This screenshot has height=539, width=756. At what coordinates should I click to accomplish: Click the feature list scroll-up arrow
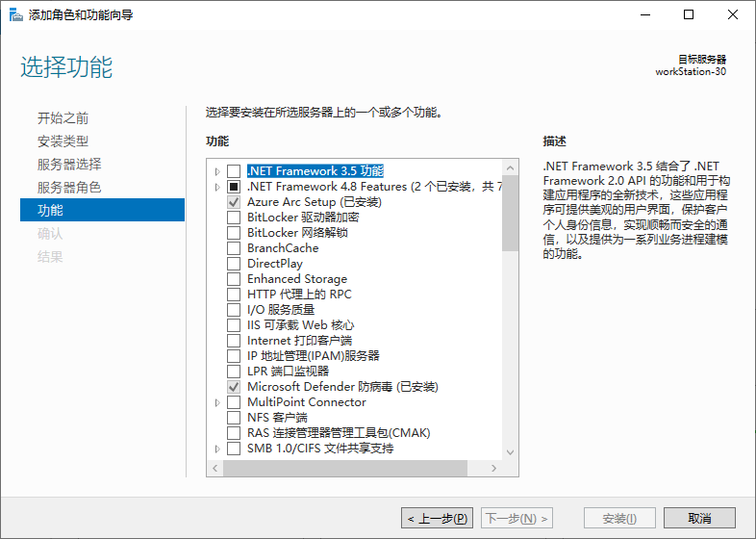[x=510, y=165]
